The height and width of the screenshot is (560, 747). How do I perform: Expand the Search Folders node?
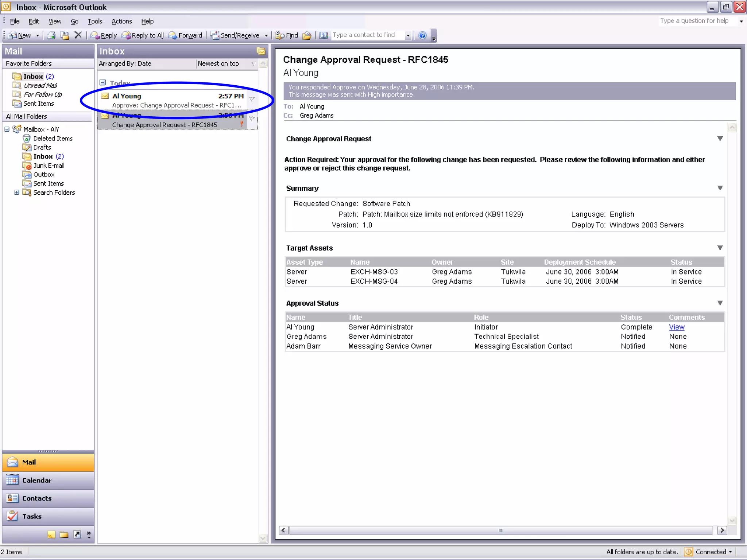click(16, 192)
